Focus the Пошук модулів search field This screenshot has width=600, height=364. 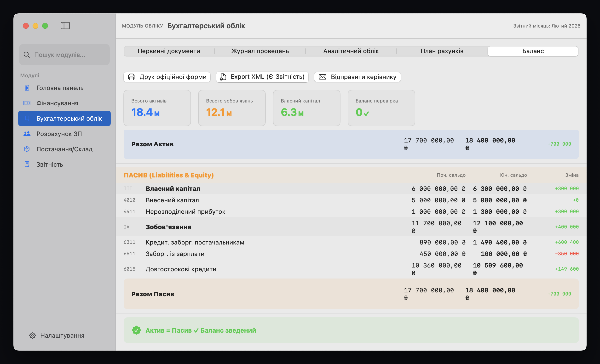[x=64, y=55]
